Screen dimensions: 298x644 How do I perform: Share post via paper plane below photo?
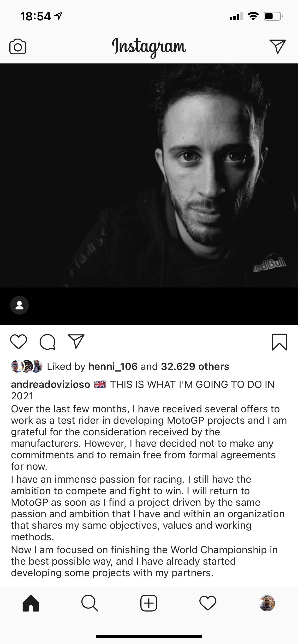pos(76,341)
